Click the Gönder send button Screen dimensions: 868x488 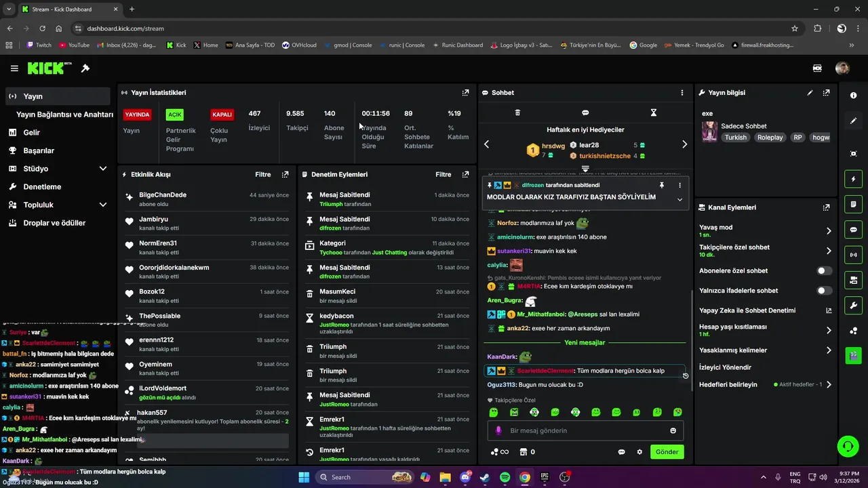tap(667, 452)
